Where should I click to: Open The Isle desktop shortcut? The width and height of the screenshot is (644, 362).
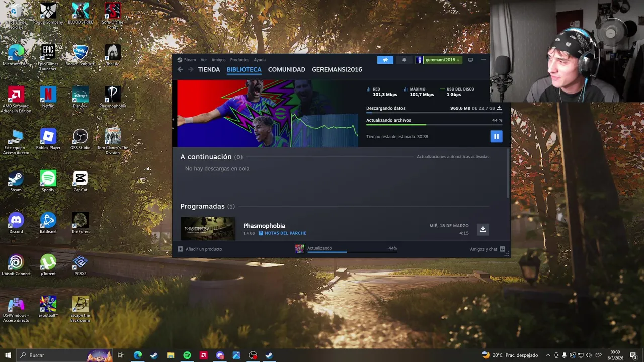pos(112,55)
